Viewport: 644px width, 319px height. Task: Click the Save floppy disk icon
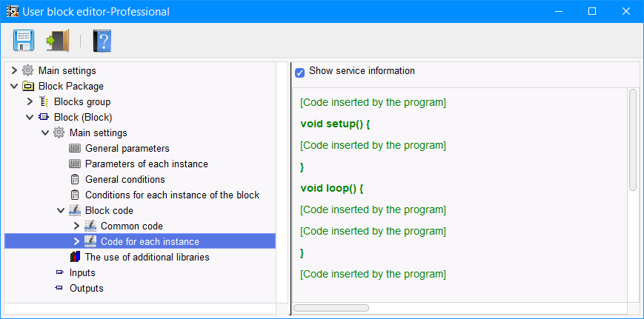23,40
